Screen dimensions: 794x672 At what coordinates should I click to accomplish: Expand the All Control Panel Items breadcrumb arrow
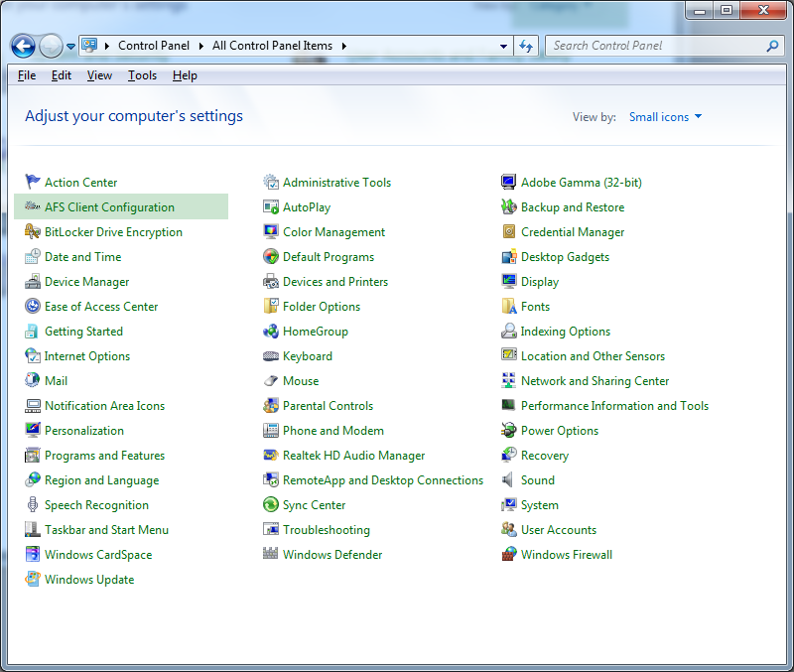coord(343,46)
